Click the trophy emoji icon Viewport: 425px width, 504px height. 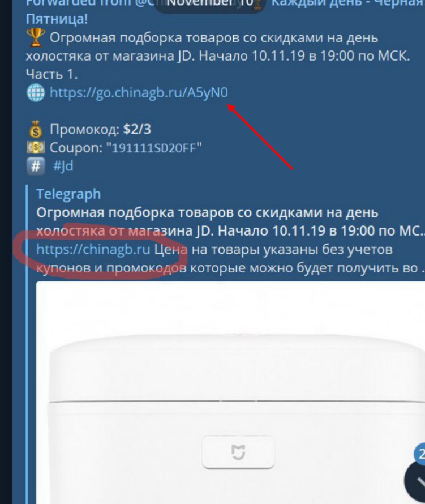click(x=36, y=37)
